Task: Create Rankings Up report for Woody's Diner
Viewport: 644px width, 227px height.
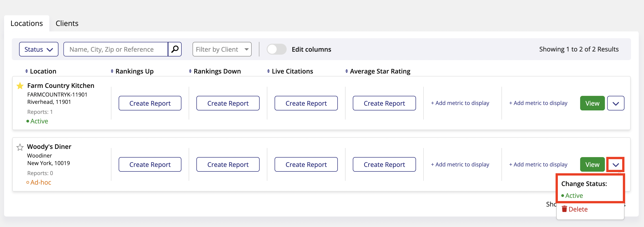Action: tap(150, 164)
